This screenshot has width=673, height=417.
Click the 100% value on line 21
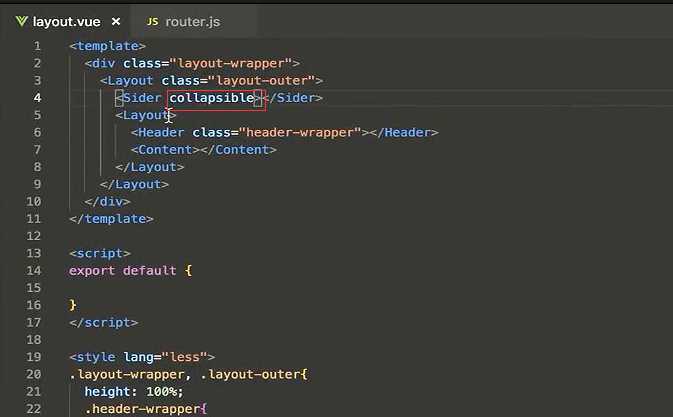161,392
